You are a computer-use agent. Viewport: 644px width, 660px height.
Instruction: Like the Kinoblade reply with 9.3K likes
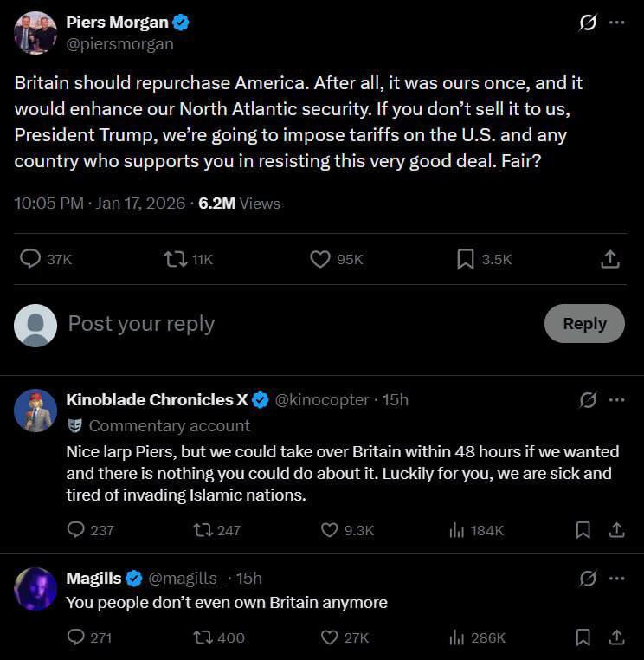tap(330, 530)
